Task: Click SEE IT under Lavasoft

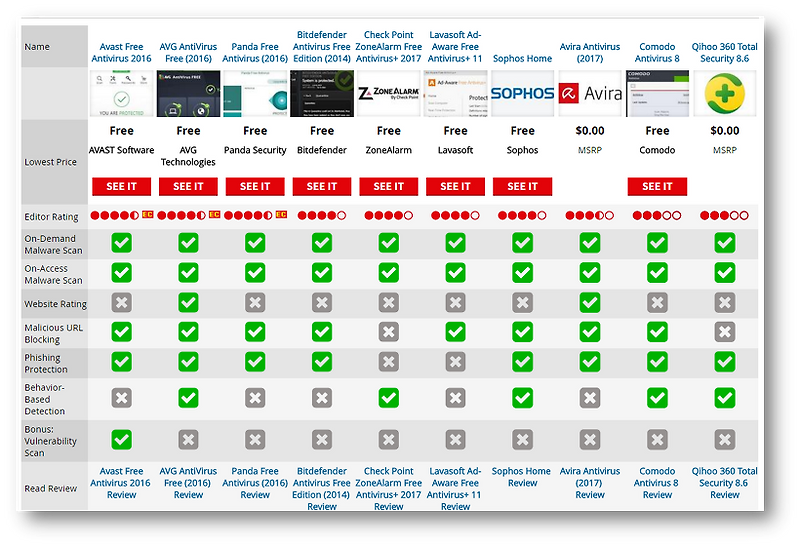Action: pyautogui.click(x=456, y=186)
